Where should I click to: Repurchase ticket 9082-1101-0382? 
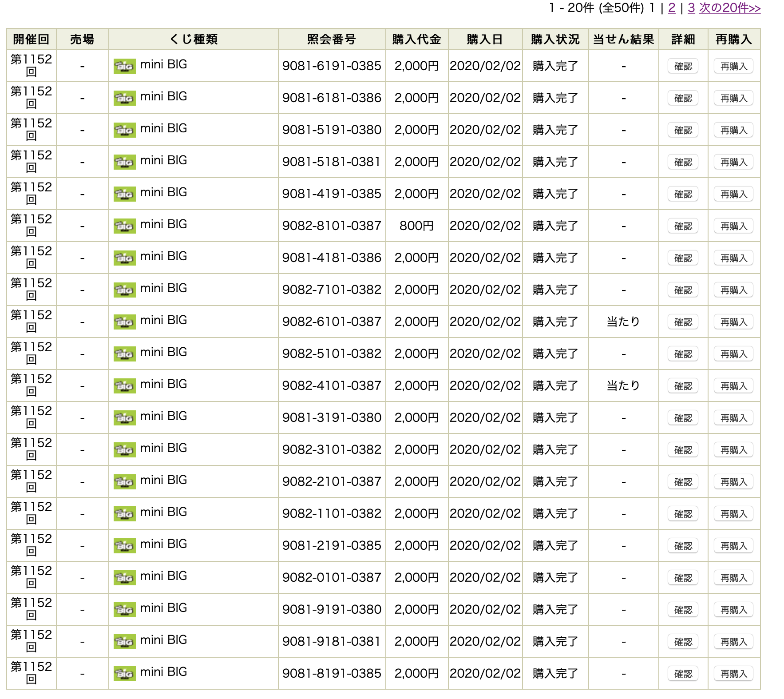point(733,514)
